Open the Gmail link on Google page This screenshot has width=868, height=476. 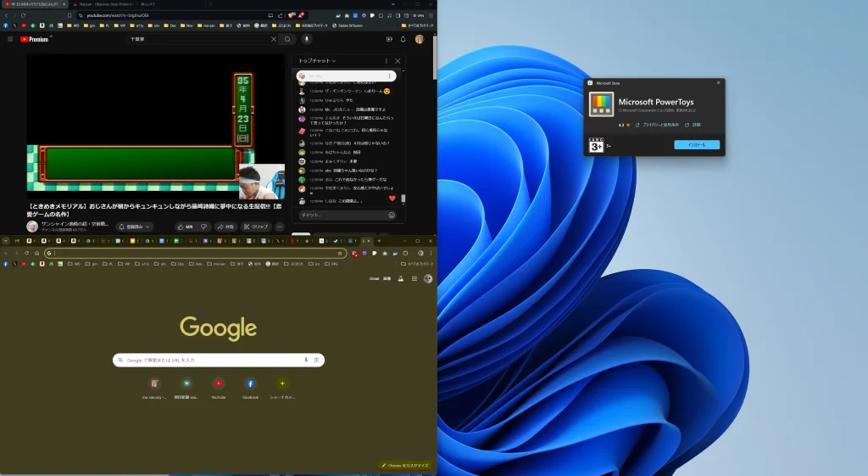point(373,278)
